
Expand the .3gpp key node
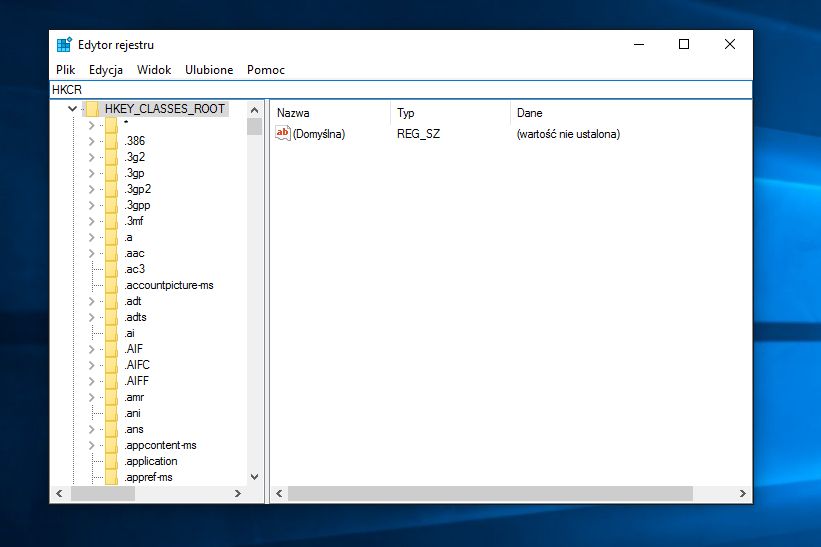point(92,205)
